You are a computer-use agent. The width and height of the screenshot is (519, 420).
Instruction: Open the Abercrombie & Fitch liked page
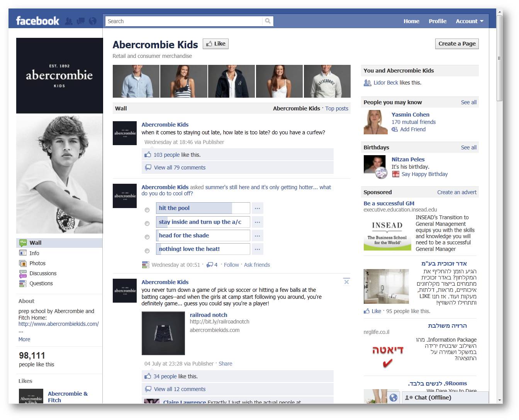click(x=68, y=397)
